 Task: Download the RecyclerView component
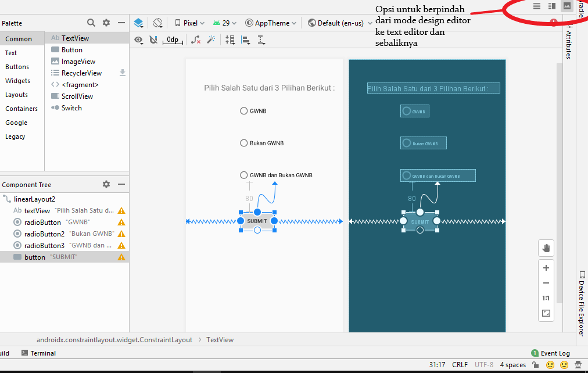(122, 73)
